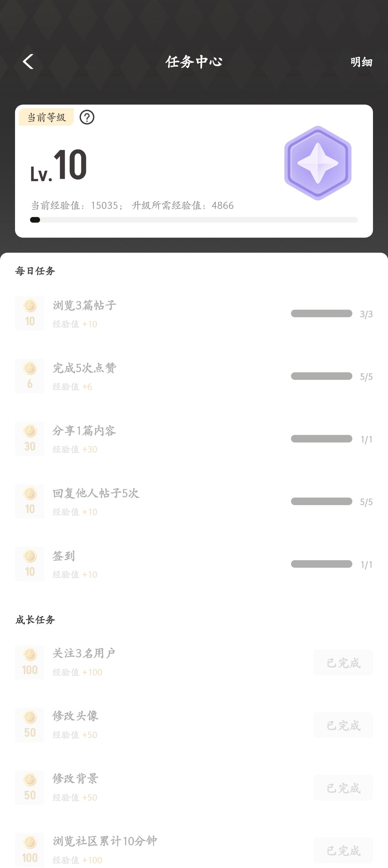Select the 当前等级 label tag
This screenshot has height=868, width=388.
pyautogui.click(x=47, y=117)
